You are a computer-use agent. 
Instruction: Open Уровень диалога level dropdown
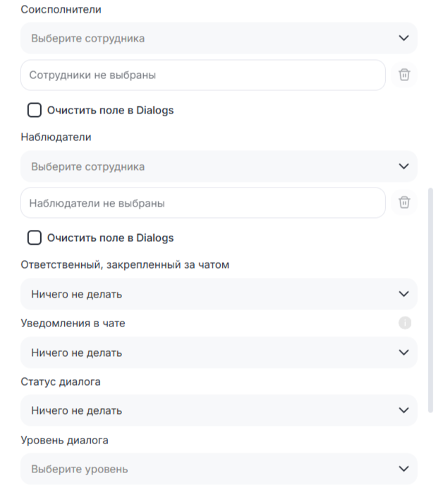pos(212,469)
